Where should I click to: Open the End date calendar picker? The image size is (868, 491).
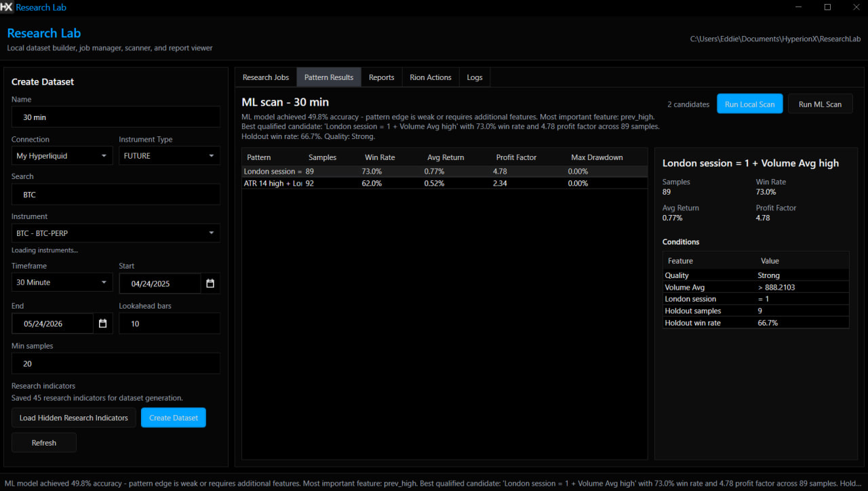pyautogui.click(x=102, y=323)
